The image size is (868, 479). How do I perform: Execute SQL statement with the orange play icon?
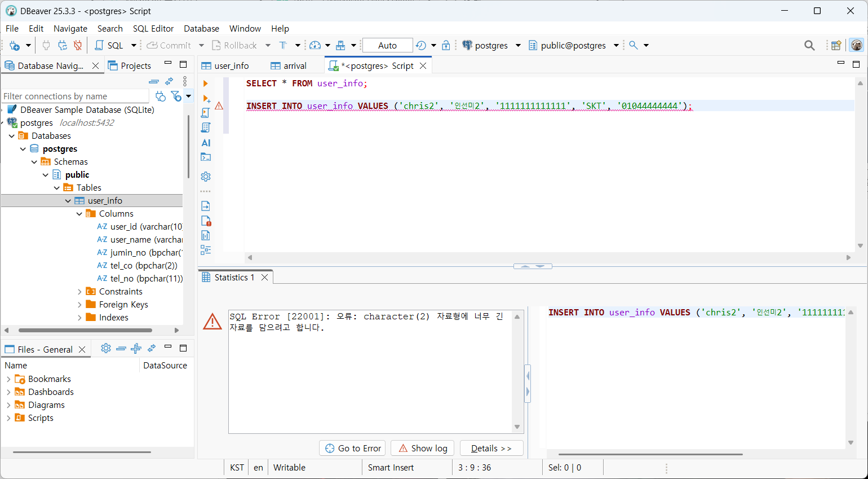tap(206, 84)
